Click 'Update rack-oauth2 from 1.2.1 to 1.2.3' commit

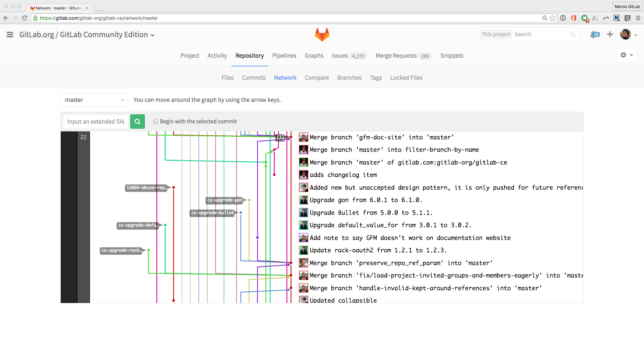pos(378,250)
